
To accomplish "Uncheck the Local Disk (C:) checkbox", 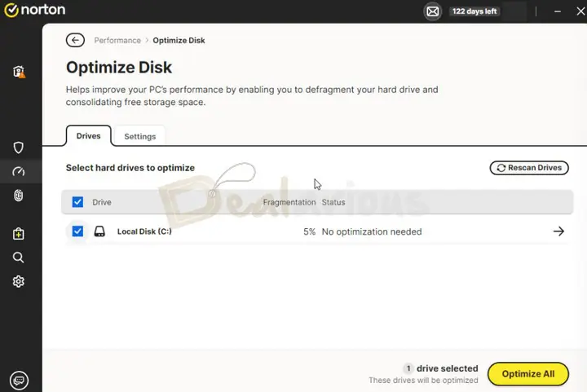I will point(77,231).
